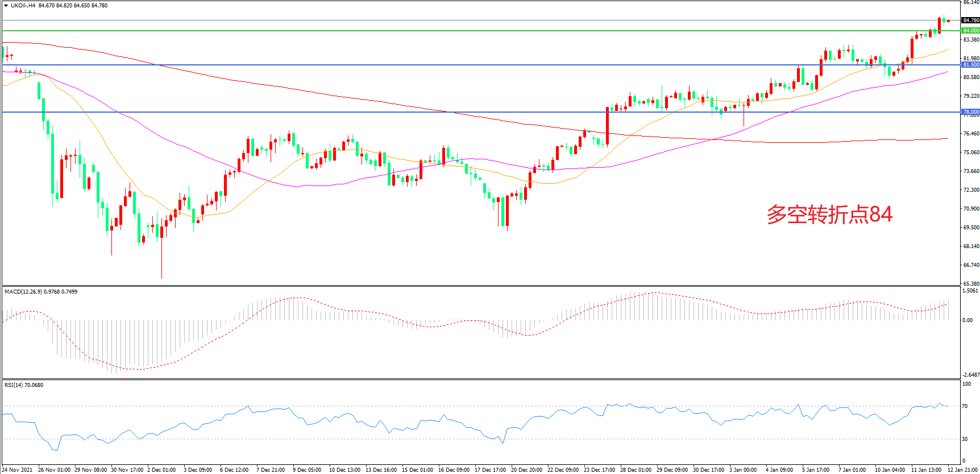
Task: Click the MACD(12,26,9) indicator label
Action: (23, 292)
